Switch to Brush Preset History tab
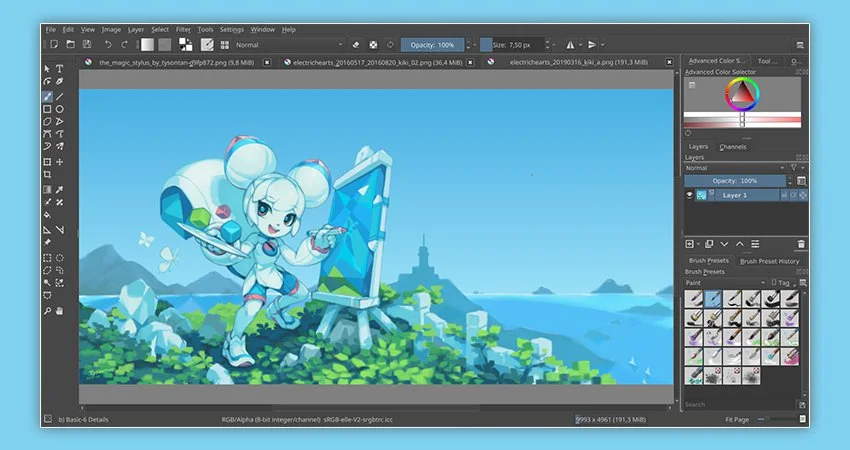Viewport: 850px width, 450px height. (x=769, y=261)
